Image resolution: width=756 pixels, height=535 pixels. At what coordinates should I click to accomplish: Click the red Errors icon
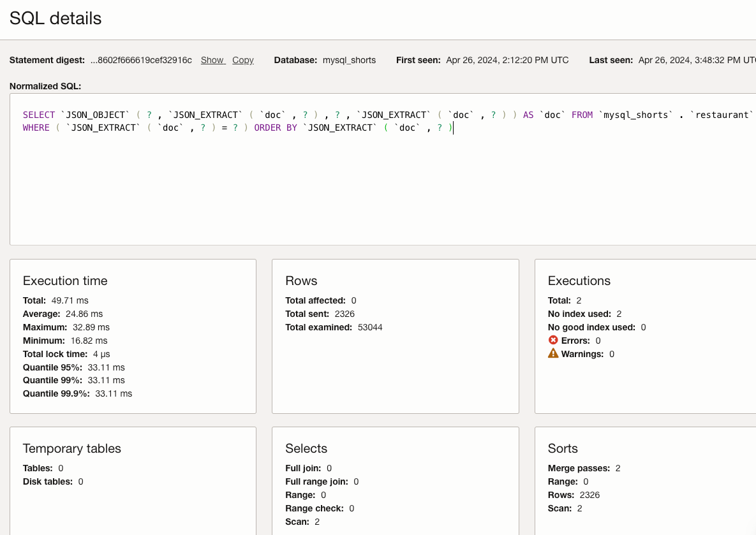coord(553,341)
